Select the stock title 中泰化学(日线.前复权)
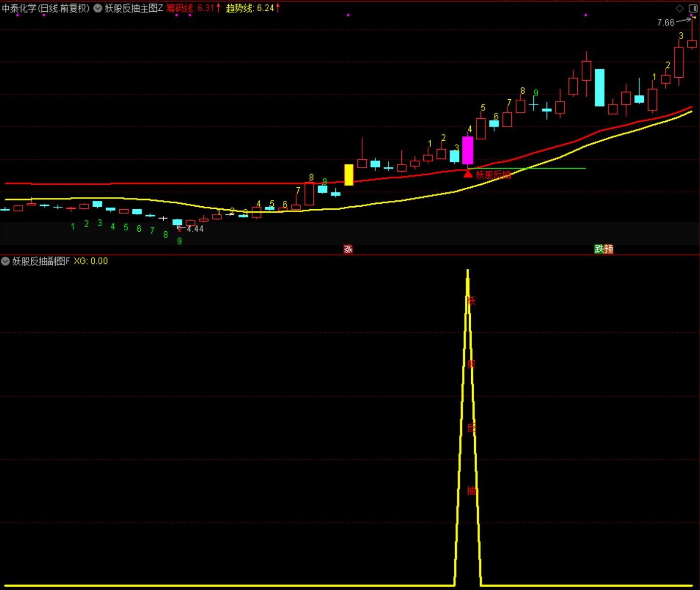 [46, 8]
